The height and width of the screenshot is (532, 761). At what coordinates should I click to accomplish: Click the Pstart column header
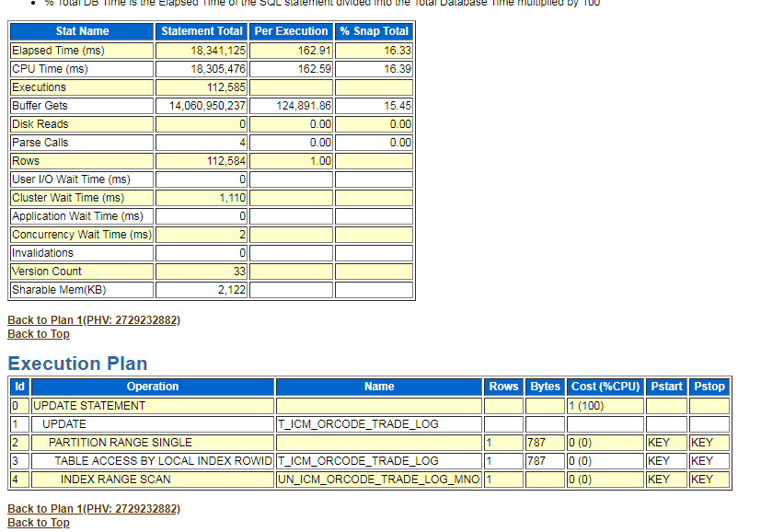point(666,387)
